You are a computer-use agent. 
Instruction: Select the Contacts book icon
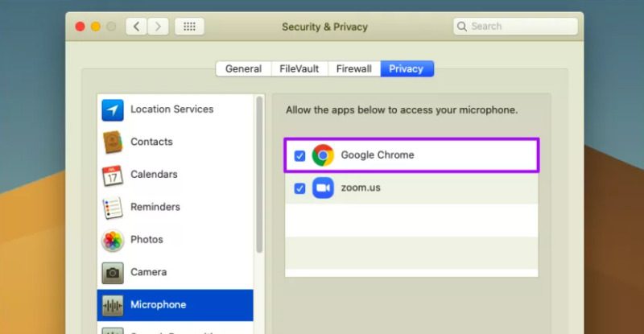click(x=113, y=142)
